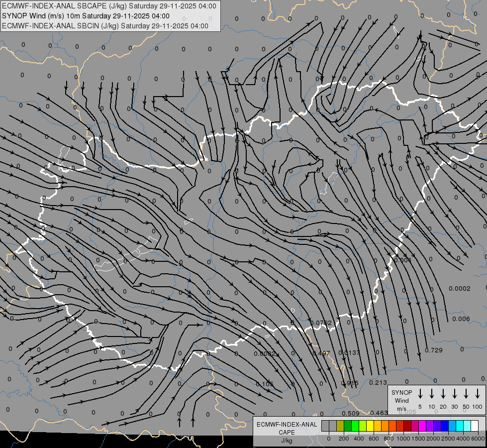Pick the dark red CAPE legend swatch
Screen dimensions: 487x448
pos(407,426)
